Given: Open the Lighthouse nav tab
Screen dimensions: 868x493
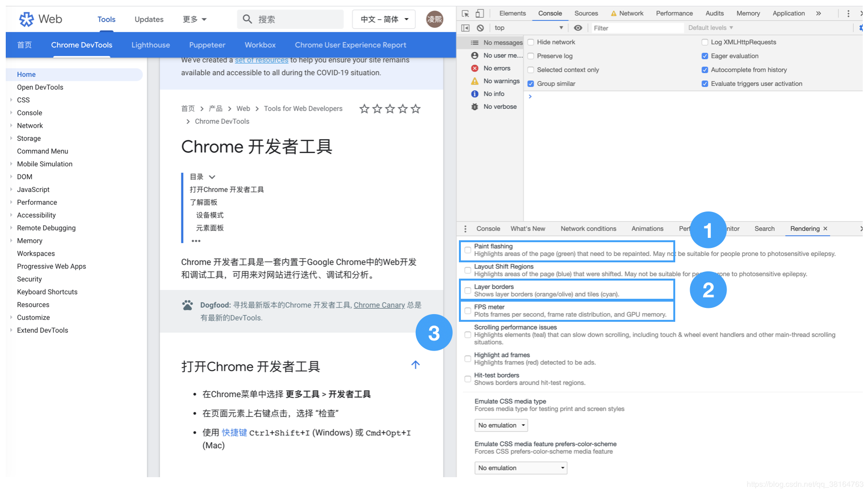Looking at the screenshot, I should click(151, 45).
